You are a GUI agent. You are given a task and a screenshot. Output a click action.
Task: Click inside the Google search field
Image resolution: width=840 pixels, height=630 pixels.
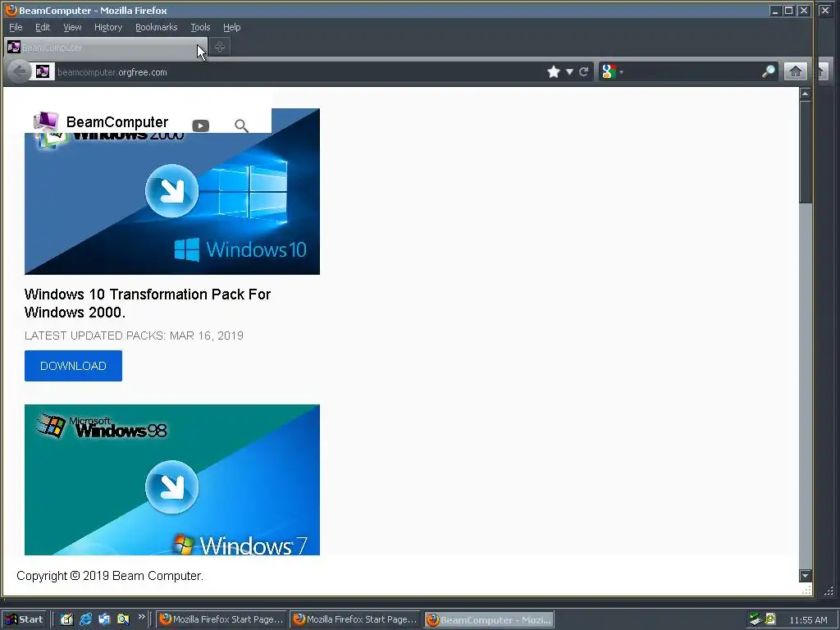tap(691, 72)
